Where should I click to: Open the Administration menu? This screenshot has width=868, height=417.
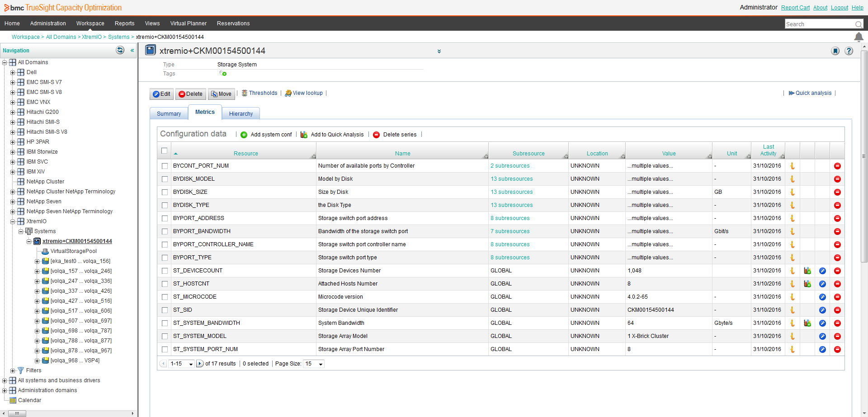click(48, 23)
